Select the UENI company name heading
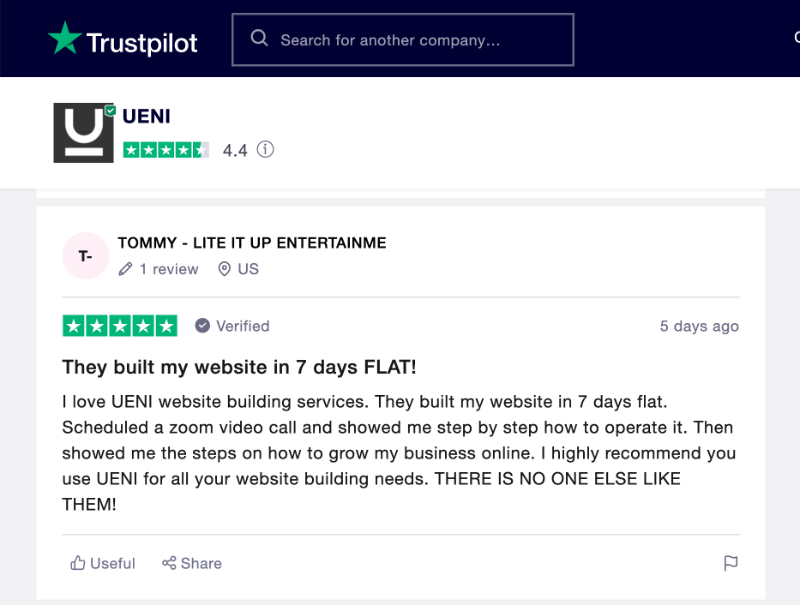 point(146,116)
